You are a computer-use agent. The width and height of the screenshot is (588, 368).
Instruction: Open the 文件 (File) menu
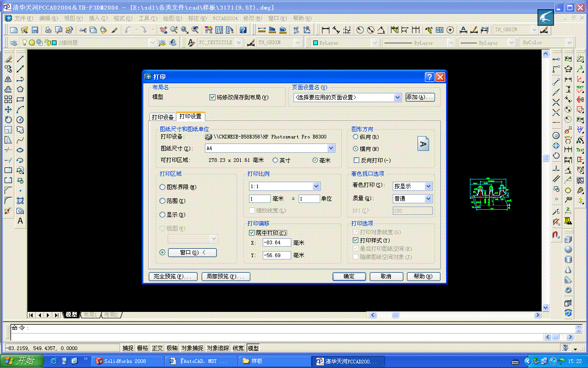(x=24, y=18)
